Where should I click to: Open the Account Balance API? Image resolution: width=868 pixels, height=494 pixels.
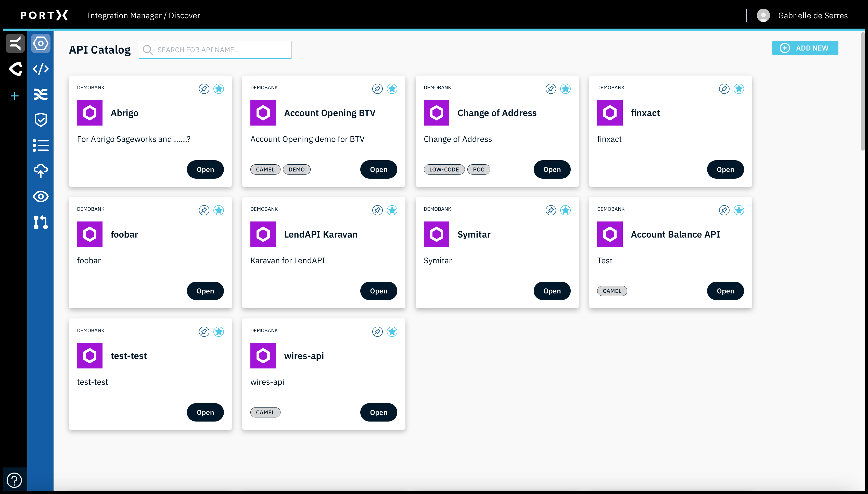[725, 291]
